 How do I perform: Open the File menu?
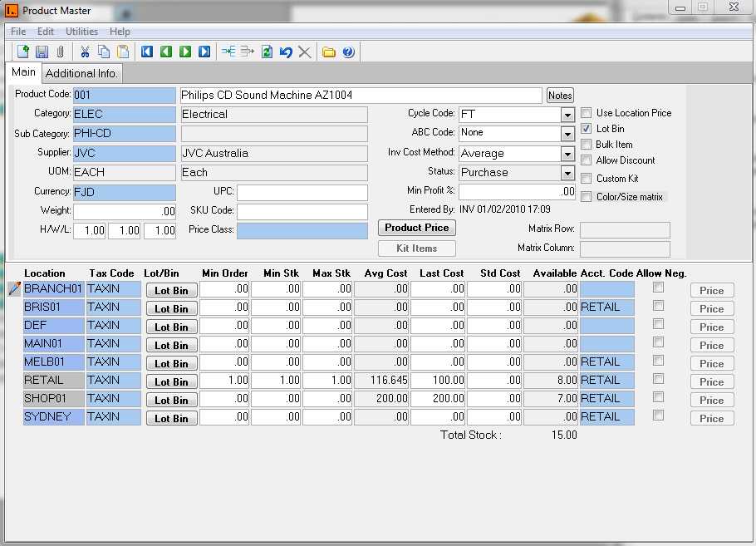(x=18, y=32)
